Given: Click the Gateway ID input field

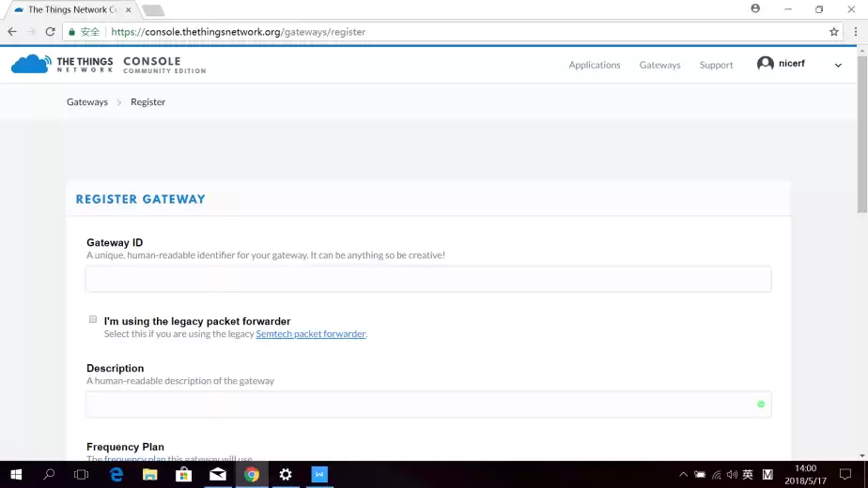Looking at the screenshot, I should point(428,279).
